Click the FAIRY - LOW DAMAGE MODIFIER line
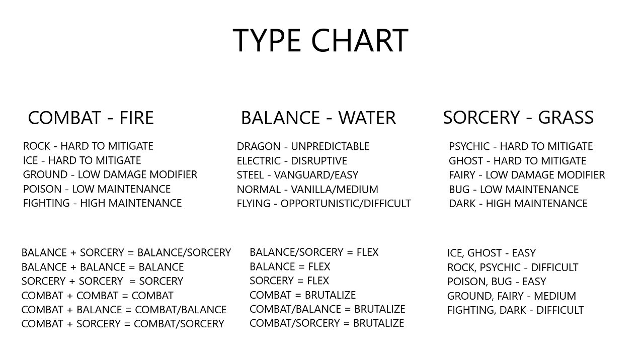This screenshot has width=644, height=362. point(527,175)
